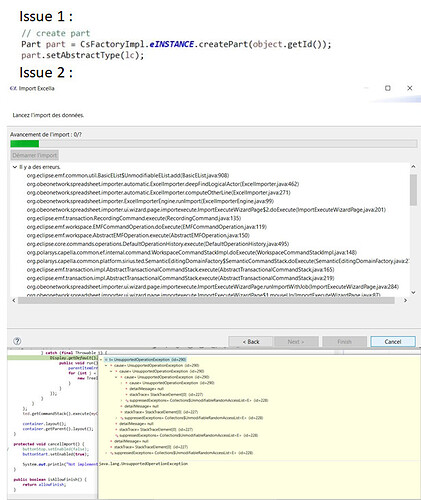Go back with the Back button
The height and width of the screenshot is (500, 421).
coord(251,342)
